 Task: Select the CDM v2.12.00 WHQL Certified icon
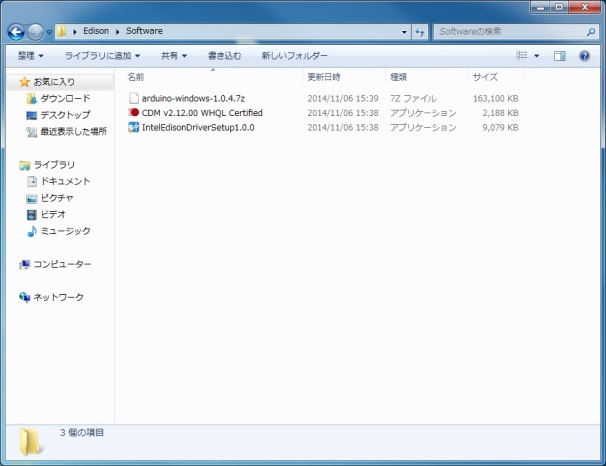click(x=134, y=112)
